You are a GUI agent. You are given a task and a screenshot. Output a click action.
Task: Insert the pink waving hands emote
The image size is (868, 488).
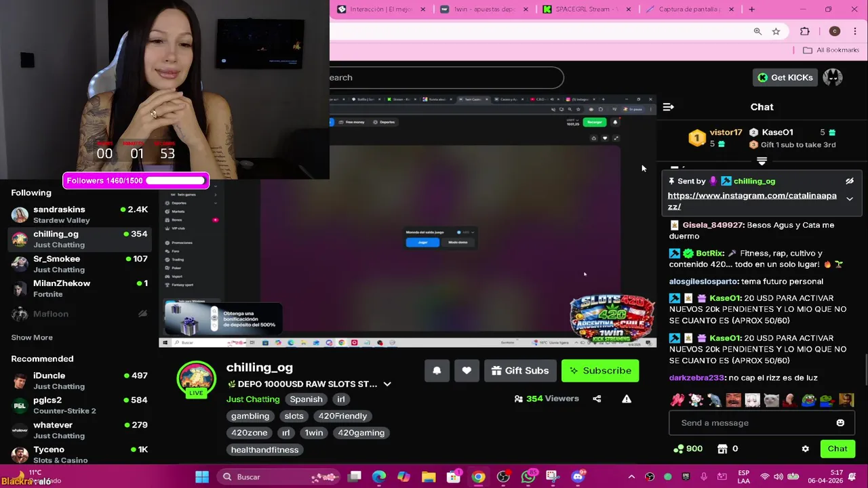[x=677, y=401]
